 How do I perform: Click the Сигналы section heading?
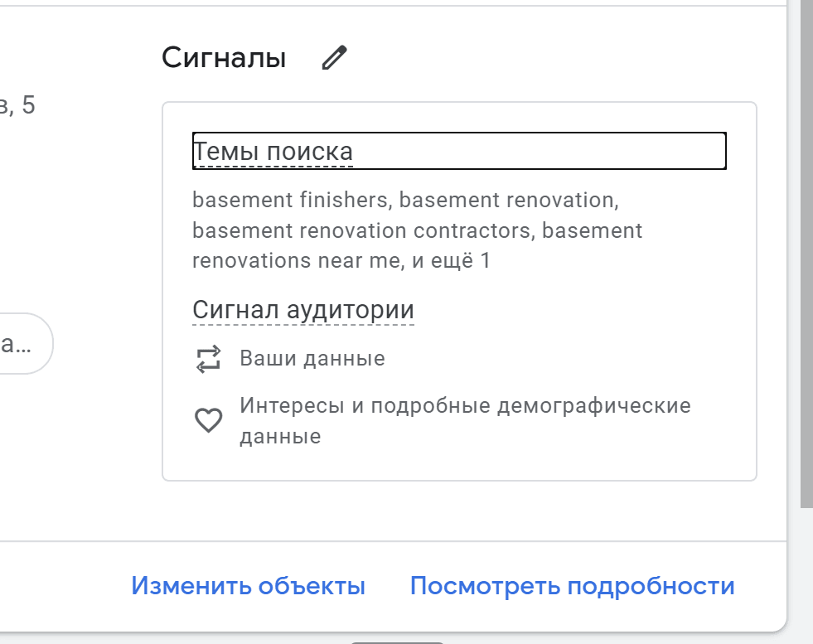tap(224, 57)
